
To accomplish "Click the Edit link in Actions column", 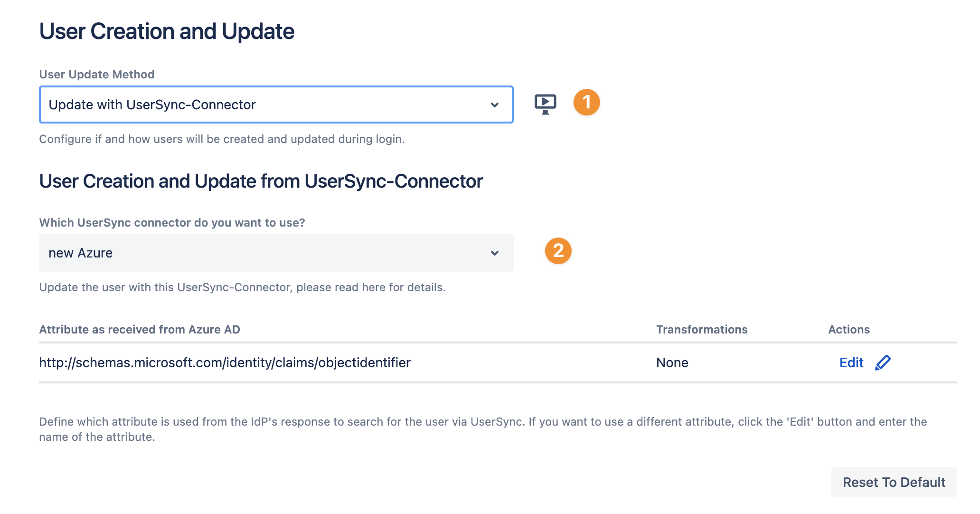I will click(x=851, y=363).
